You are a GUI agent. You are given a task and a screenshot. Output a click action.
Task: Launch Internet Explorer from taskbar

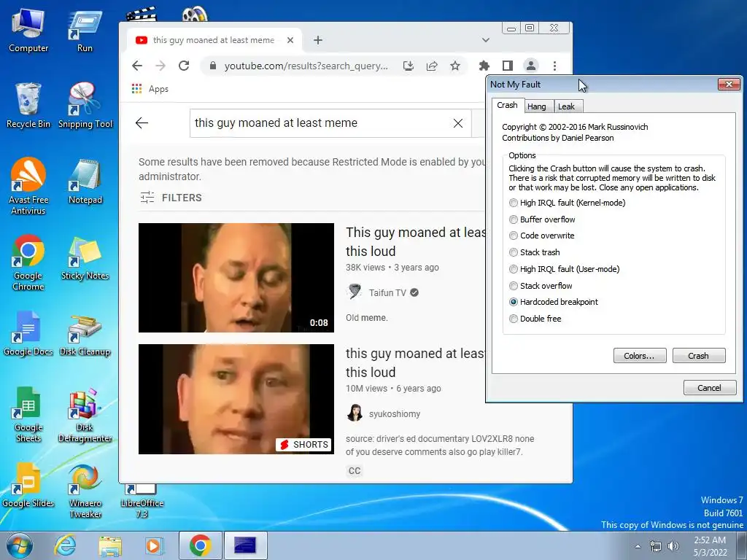point(64,545)
